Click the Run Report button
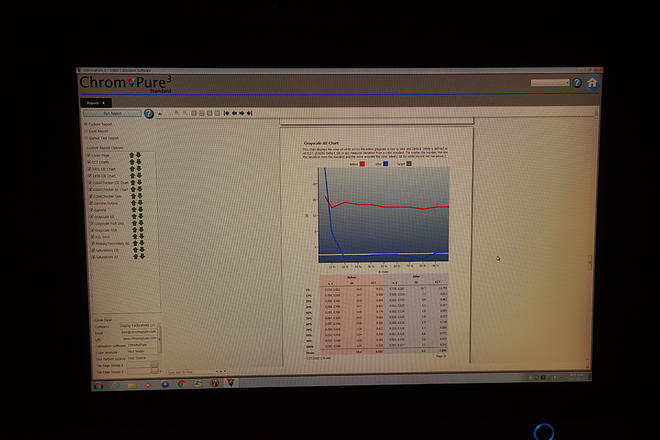 coord(112,113)
